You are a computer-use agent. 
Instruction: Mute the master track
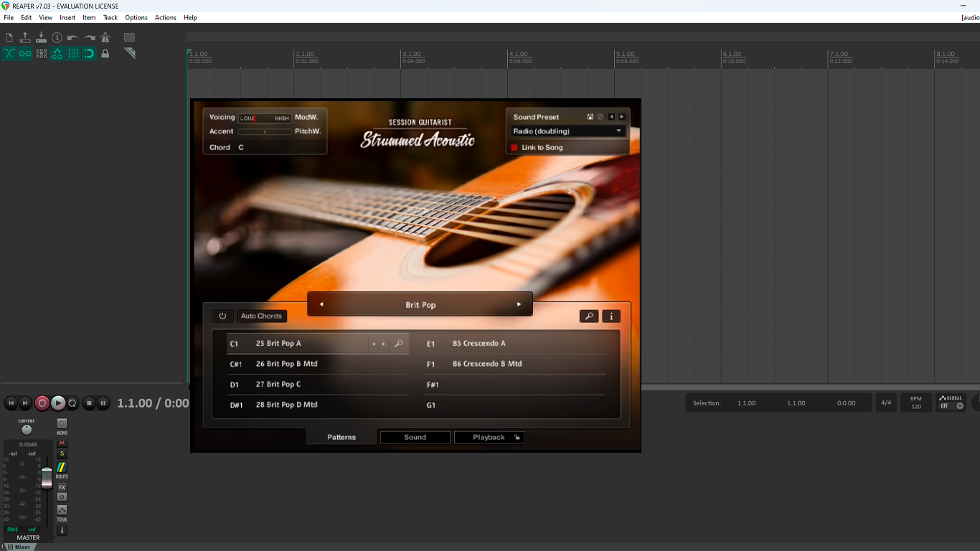(62, 443)
